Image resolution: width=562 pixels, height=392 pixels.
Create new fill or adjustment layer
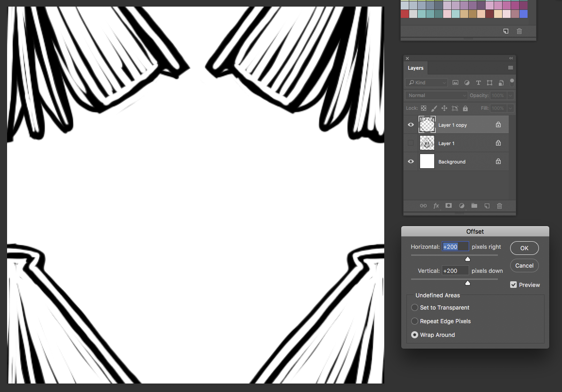pos(462,206)
